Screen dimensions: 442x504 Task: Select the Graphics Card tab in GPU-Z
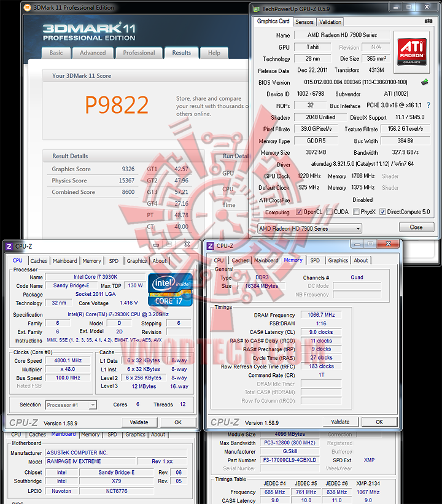(x=273, y=21)
